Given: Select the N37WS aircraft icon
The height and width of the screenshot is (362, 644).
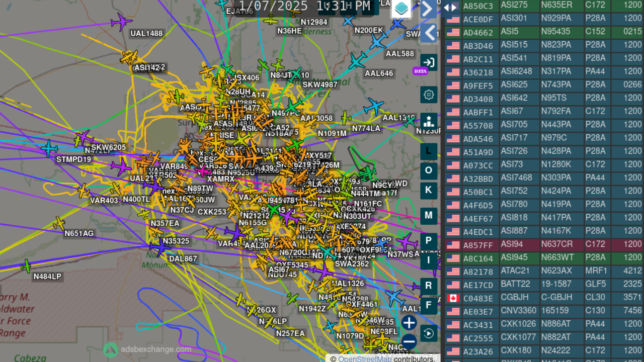Looking at the screenshot, I should (407, 242).
